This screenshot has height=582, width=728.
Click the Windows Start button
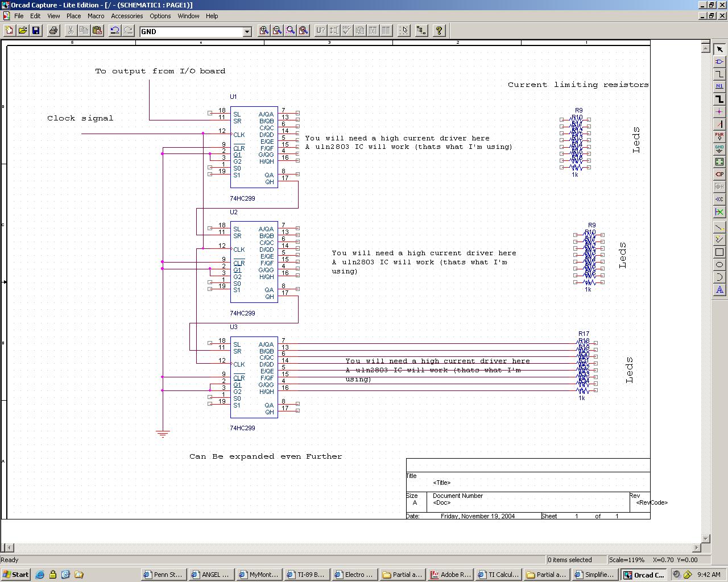(16, 575)
